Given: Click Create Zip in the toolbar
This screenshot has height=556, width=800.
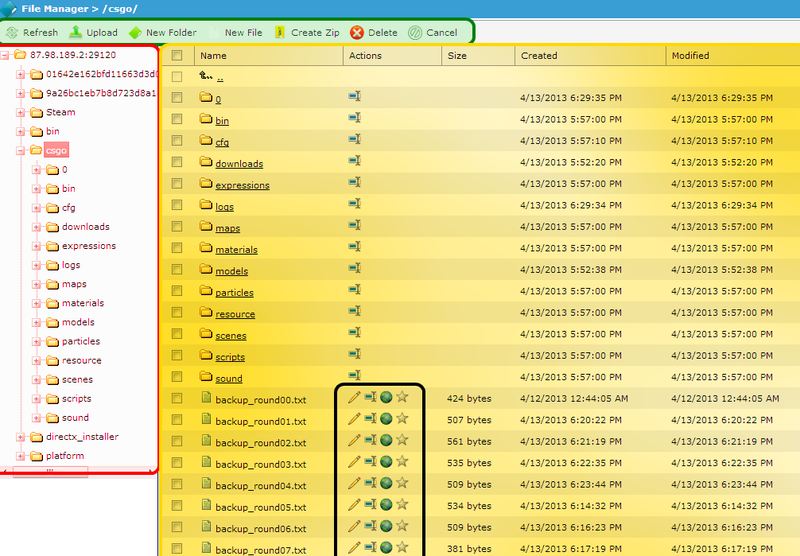Looking at the screenshot, I should point(307,33).
